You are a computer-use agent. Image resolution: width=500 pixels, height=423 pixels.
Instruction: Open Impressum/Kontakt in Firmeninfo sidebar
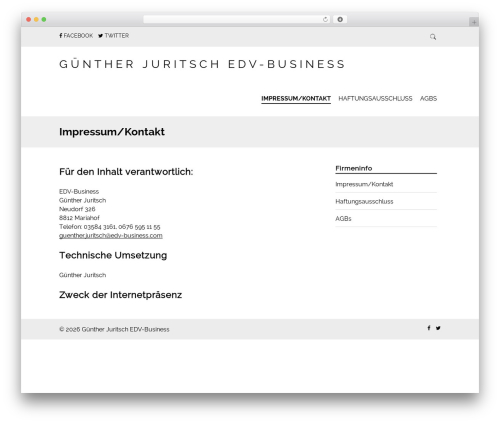(364, 184)
